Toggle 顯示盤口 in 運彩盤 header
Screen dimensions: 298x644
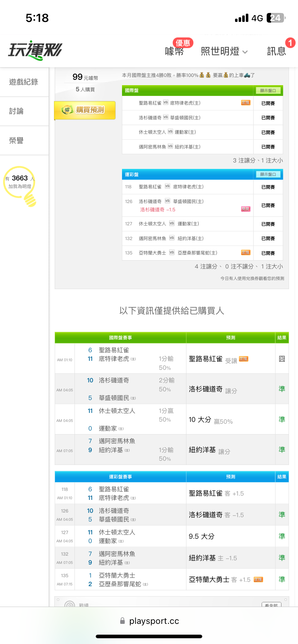tap(268, 174)
